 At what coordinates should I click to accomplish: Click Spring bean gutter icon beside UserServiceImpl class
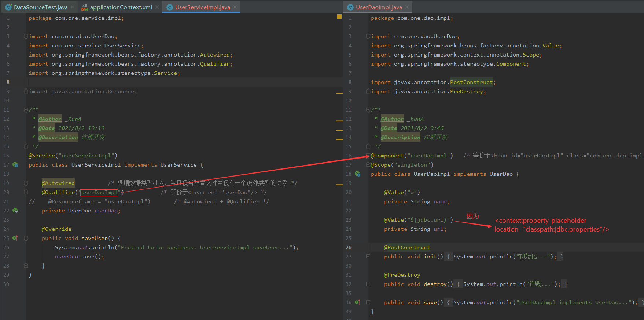click(15, 165)
